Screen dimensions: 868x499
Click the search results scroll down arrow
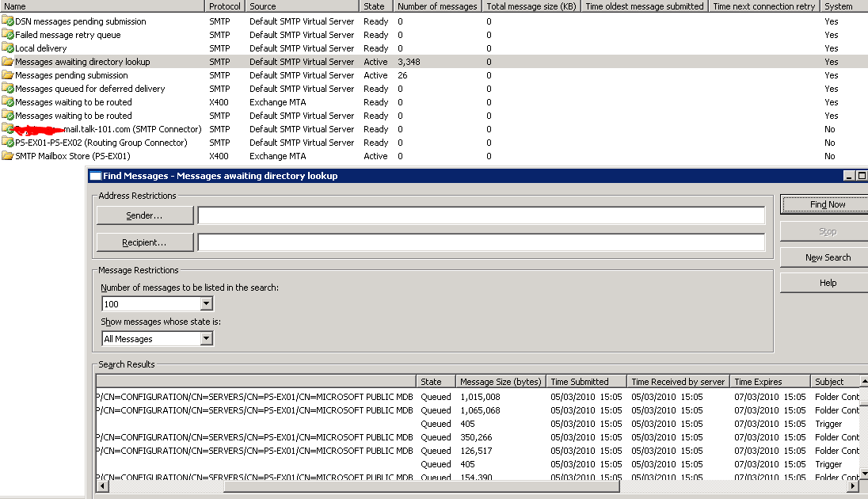(x=864, y=474)
